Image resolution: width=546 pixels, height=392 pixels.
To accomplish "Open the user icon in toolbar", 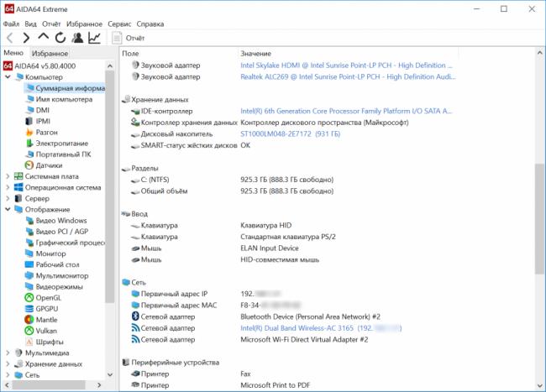I will [x=77, y=38].
